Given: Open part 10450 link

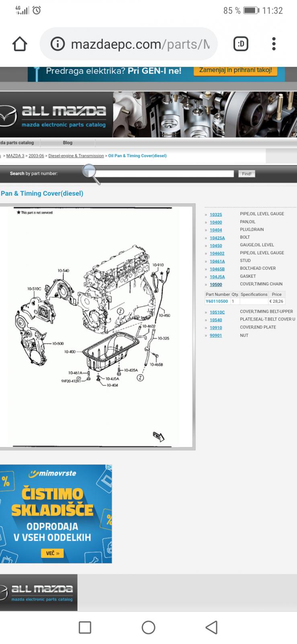Looking at the screenshot, I should [x=216, y=246].
